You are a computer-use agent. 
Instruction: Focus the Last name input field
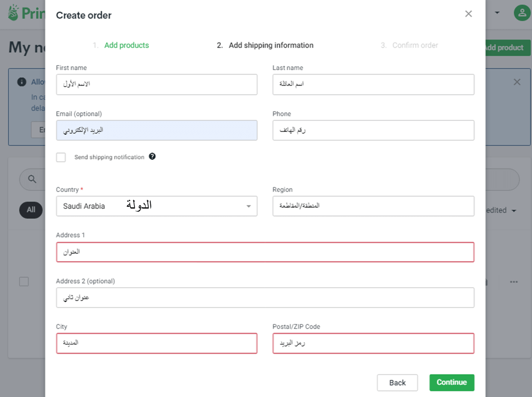[x=373, y=84]
